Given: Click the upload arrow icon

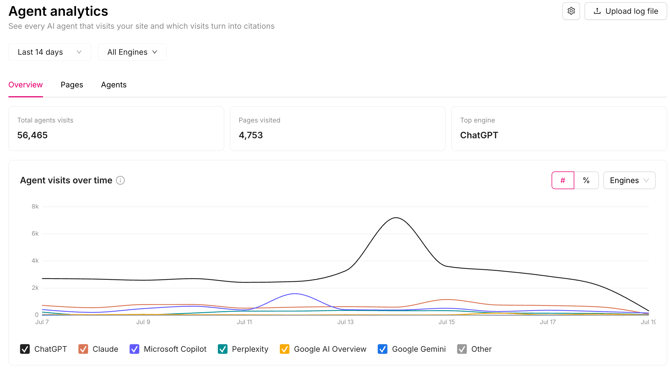Looking at the screenshot, I should point(597,11).
